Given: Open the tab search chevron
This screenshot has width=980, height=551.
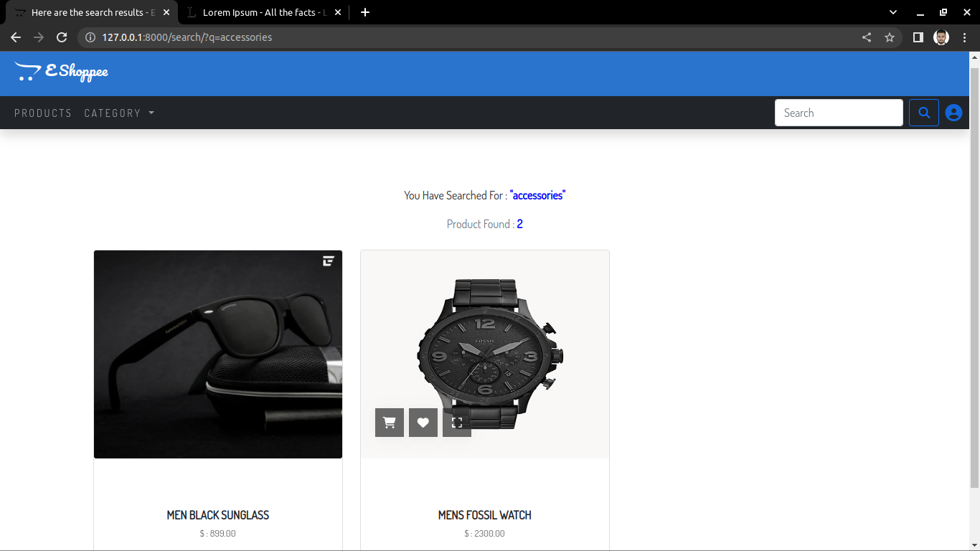Looking at the screenshot, I should [892, 12].
